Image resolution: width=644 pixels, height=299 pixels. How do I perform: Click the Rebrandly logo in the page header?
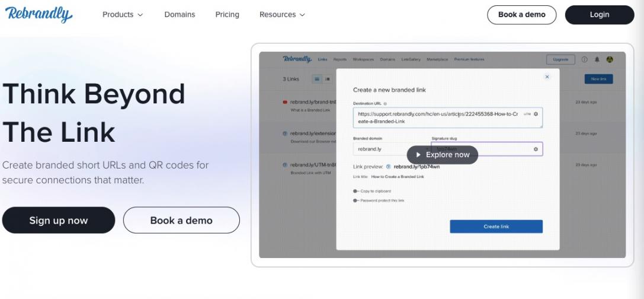39,14
